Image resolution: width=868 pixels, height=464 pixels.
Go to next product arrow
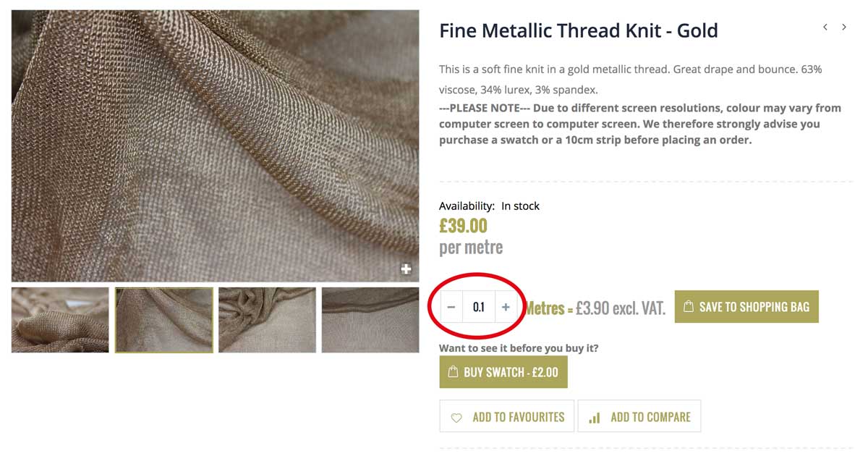(x=844, y=28)
